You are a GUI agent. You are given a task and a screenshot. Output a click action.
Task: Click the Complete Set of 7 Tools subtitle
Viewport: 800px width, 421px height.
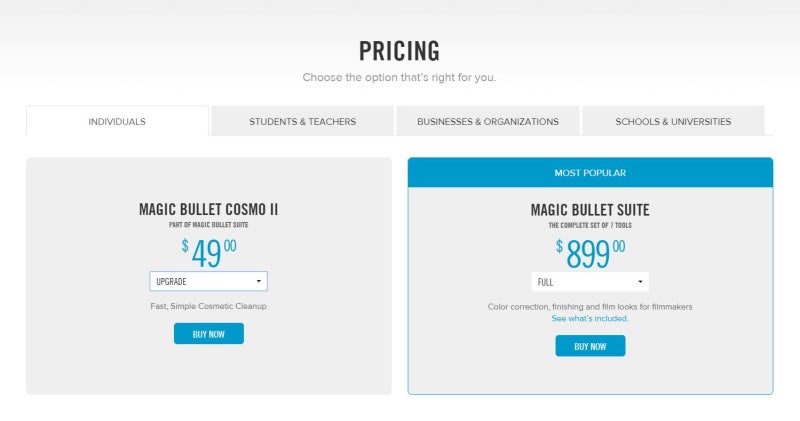[590, 225]
